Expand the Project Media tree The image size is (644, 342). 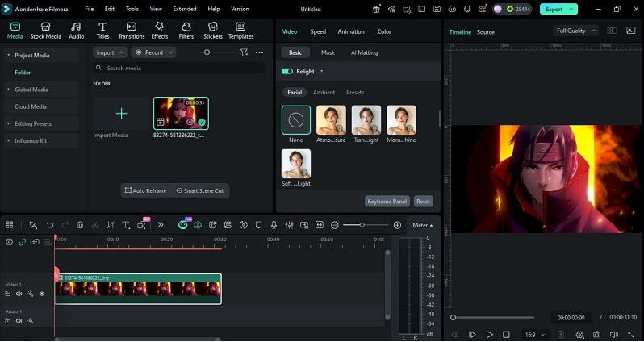[x=8, y=55]
